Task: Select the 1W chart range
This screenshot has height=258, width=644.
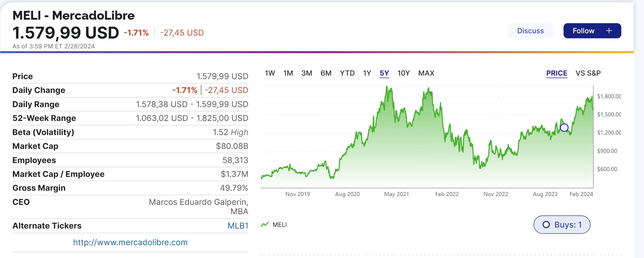Action: [x=270, y=73]
